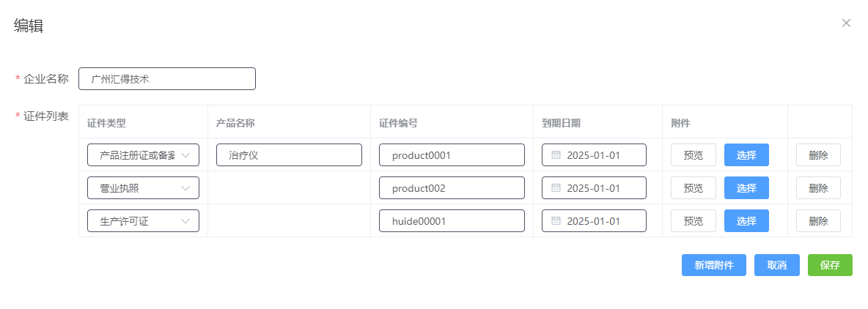This screenshot has height=309, width=868.
Task: Expand the 产品注册证或备案 type dropdown
Action: (x=143, y=155)
